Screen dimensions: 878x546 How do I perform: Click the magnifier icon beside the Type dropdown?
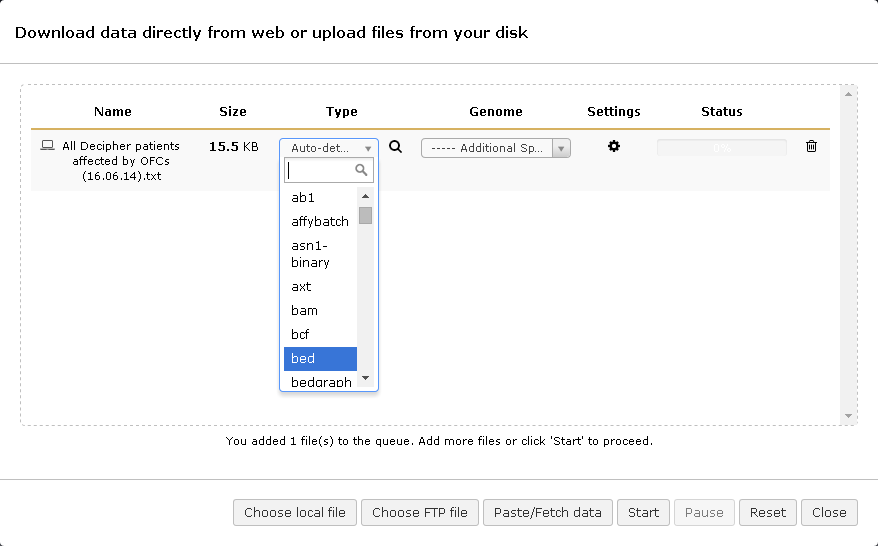click(x=395, y=146)
